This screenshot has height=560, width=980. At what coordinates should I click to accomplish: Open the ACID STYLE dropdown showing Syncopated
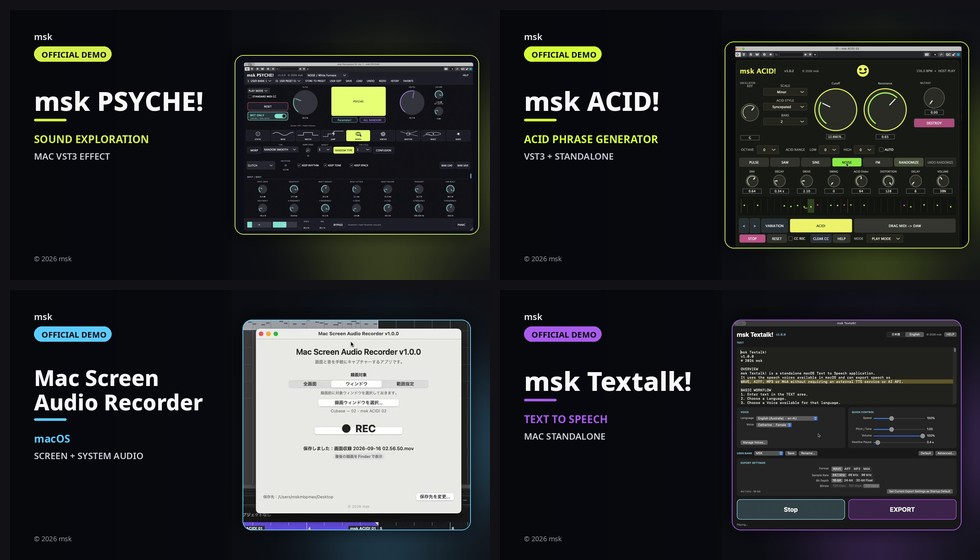pos(785,107)
